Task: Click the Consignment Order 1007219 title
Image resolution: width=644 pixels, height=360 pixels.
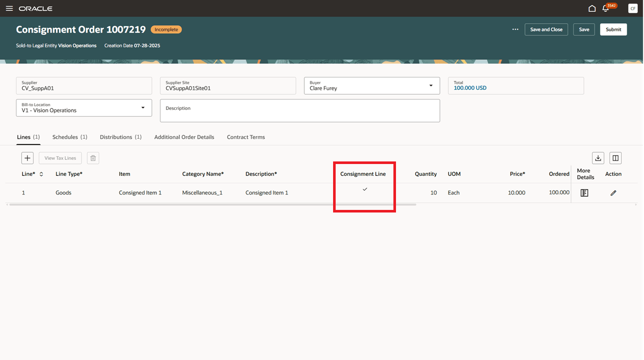Action: click(x=81, y=30)
